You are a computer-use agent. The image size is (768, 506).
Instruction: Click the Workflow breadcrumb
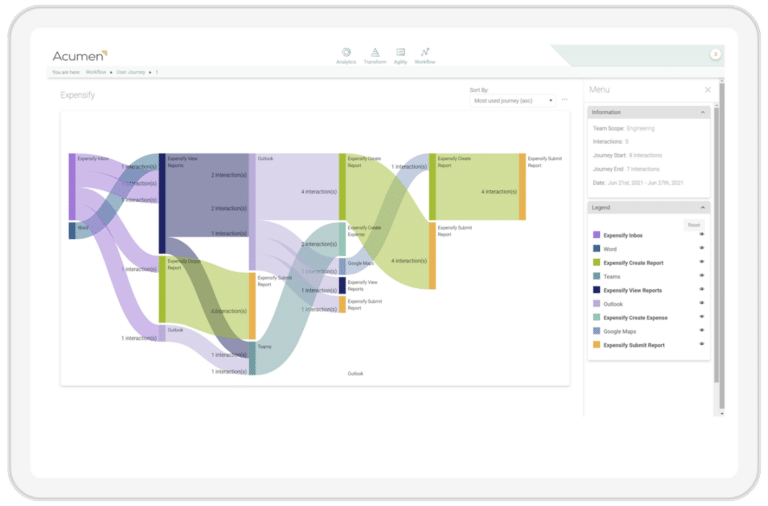[95, 73]
